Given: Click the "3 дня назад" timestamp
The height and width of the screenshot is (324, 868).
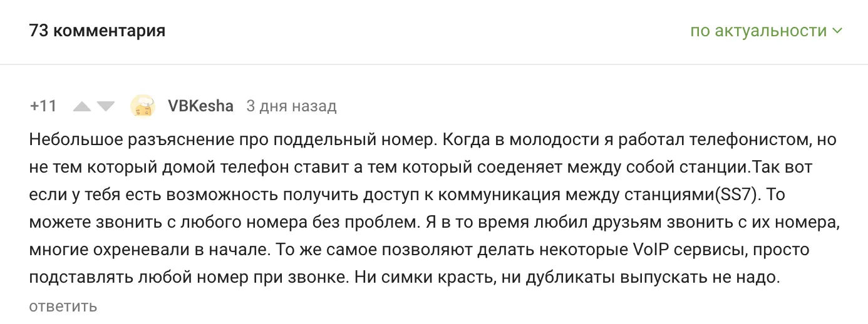Looking at the screenshot, I should [291, 106].
